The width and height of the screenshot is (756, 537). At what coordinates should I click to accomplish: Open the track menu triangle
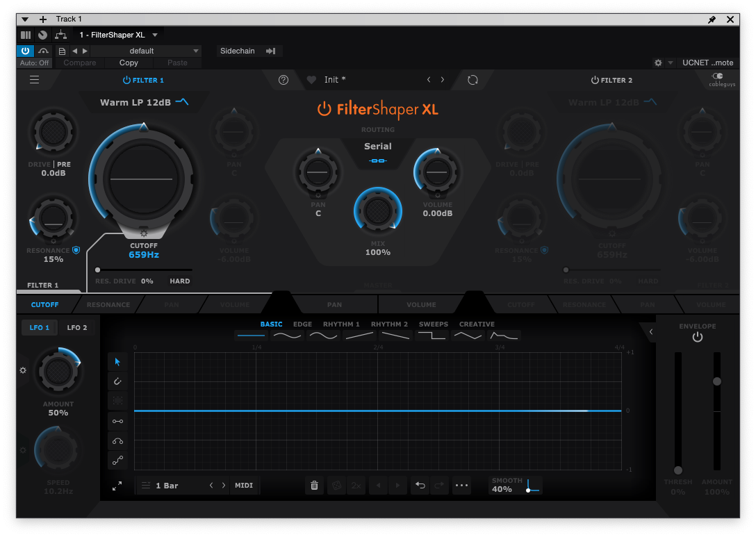(25, 19)
